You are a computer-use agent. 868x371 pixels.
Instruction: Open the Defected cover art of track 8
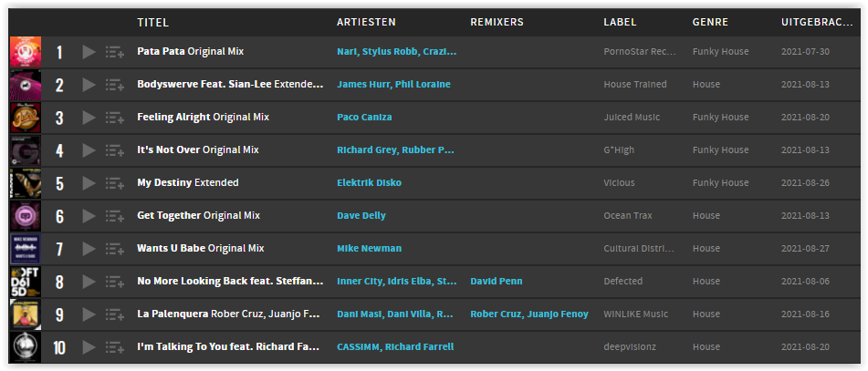point(26,282)
